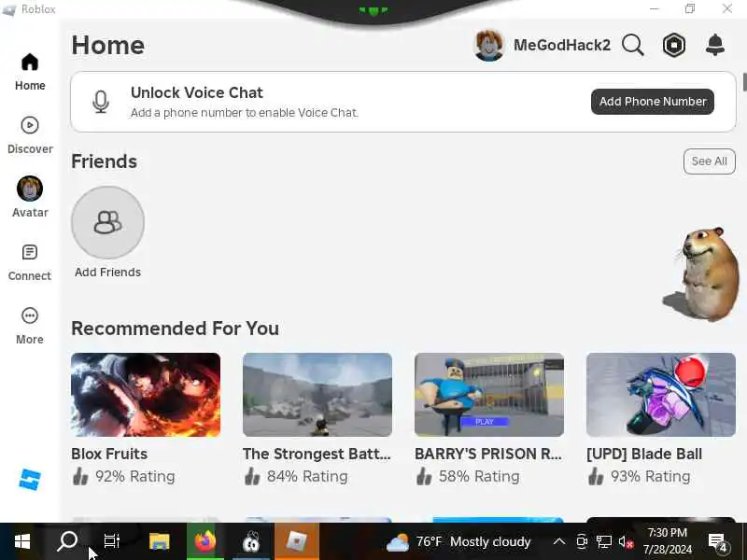747x560 pixels.
Task: Click The Strongest Batt... title
Action: [317, 454]
